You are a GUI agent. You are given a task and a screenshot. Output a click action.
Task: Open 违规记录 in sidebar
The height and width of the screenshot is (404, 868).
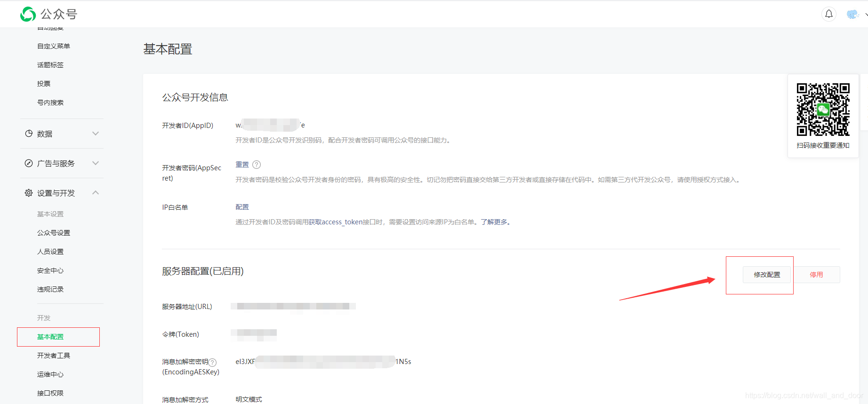pos(50,289)
